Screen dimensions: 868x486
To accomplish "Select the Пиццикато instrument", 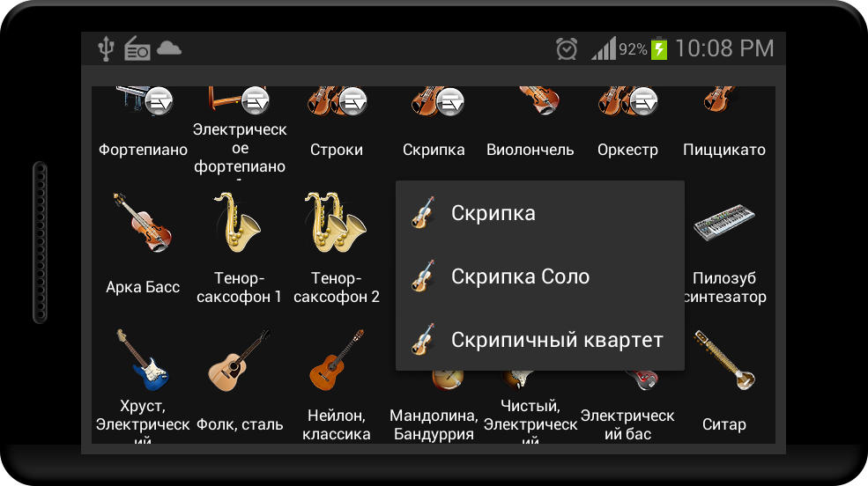I will click(x=720, y=100).
